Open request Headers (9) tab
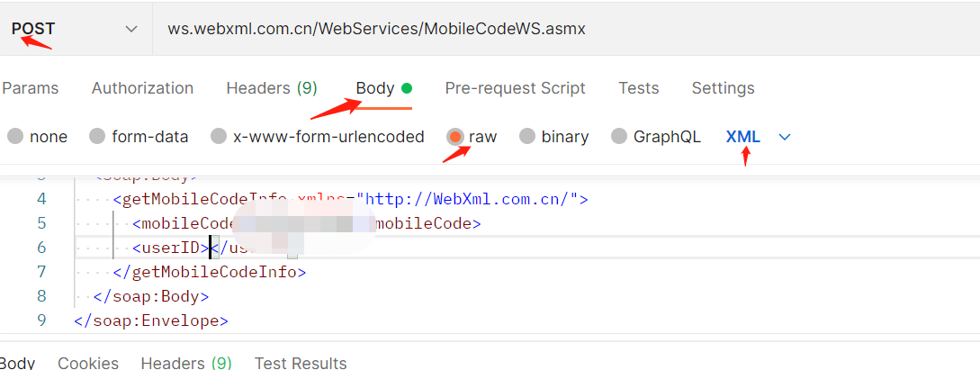 [x=271, y=88]
